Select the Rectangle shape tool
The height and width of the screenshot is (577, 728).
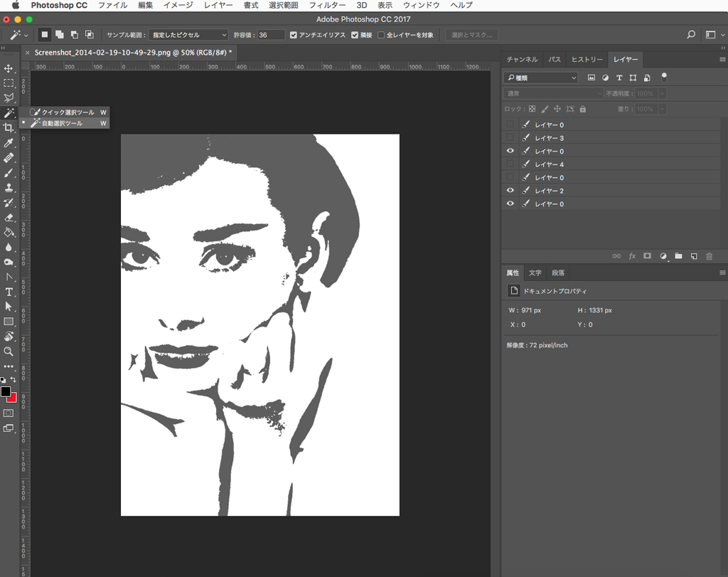(x=9, y=322)
